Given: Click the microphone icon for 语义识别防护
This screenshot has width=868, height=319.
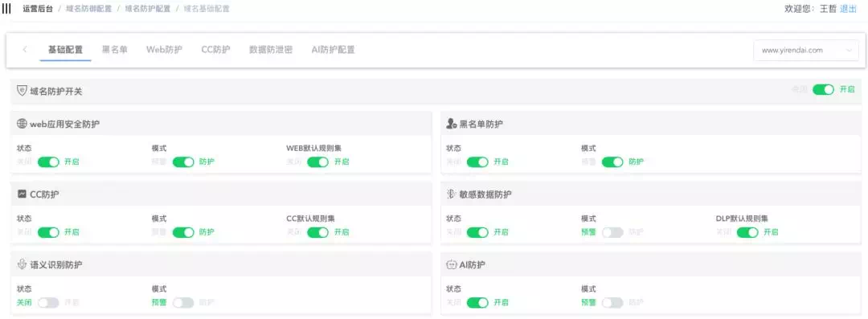Looking at the screenshot, I should pos(23,264).
